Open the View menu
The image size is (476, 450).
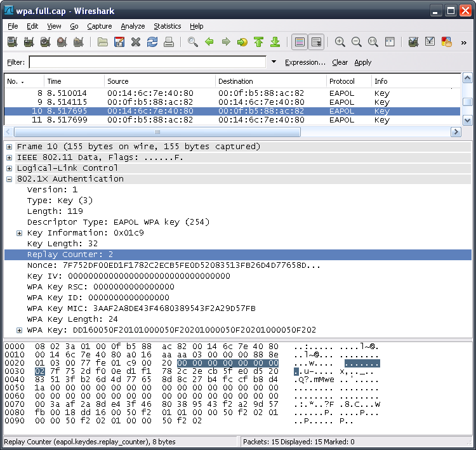(54, 26)
